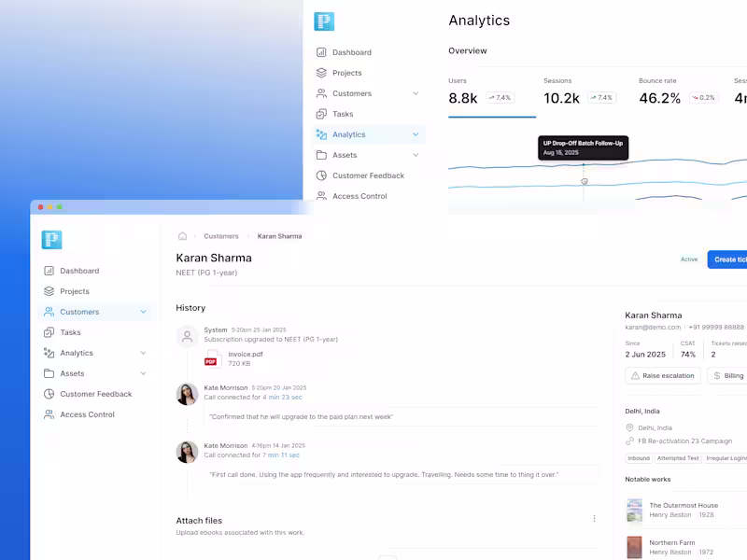Click the warning icon on Raise escalation
747x560 pixels.
637,375
